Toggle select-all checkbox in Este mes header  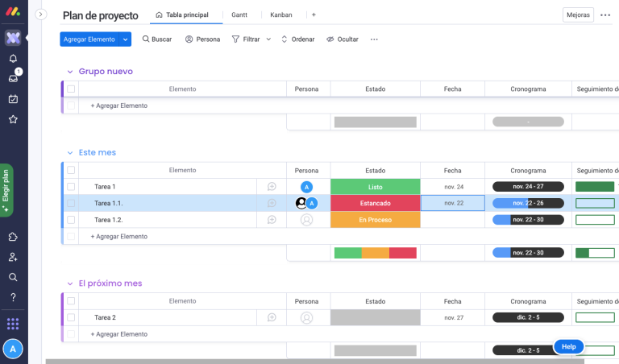71,170
